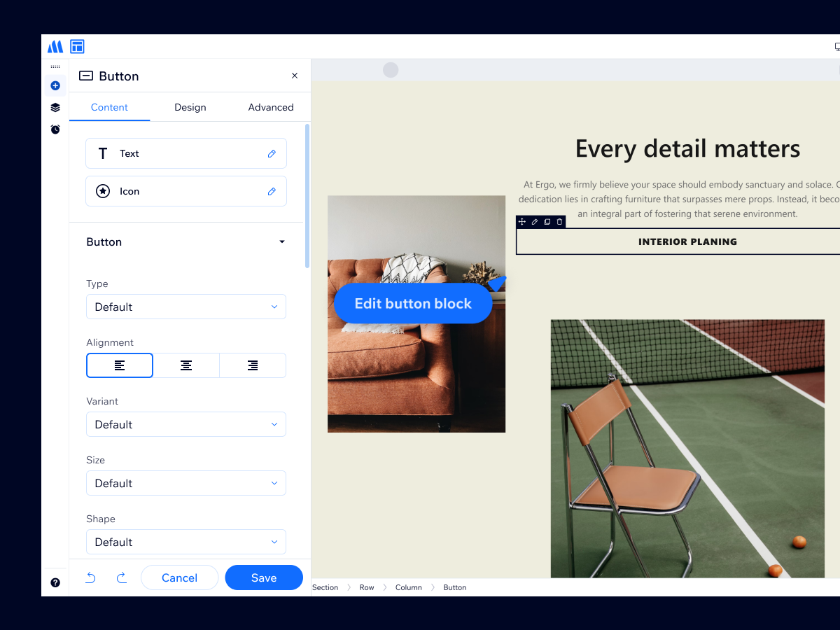Click the layout template icon in top bar
The width and height of the screenshot is (840, 630).
click(x=77, y=47)
